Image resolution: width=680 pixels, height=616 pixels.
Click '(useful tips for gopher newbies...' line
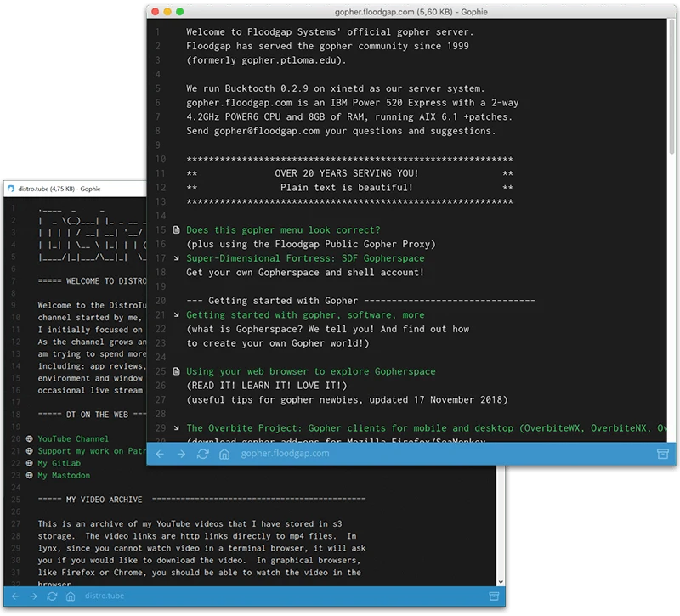(347, 399)
